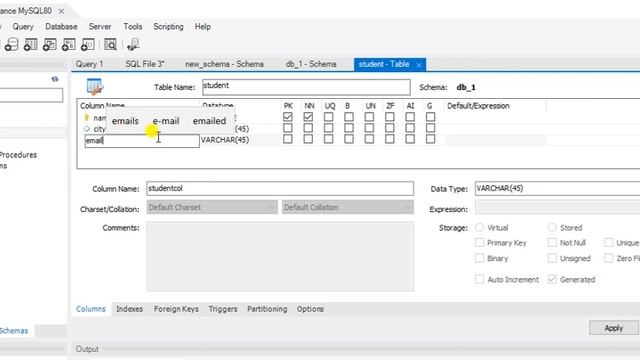Viewport: 640px width, 360px height.
Task: Click the Comments text area
Action: click(280, 256)
